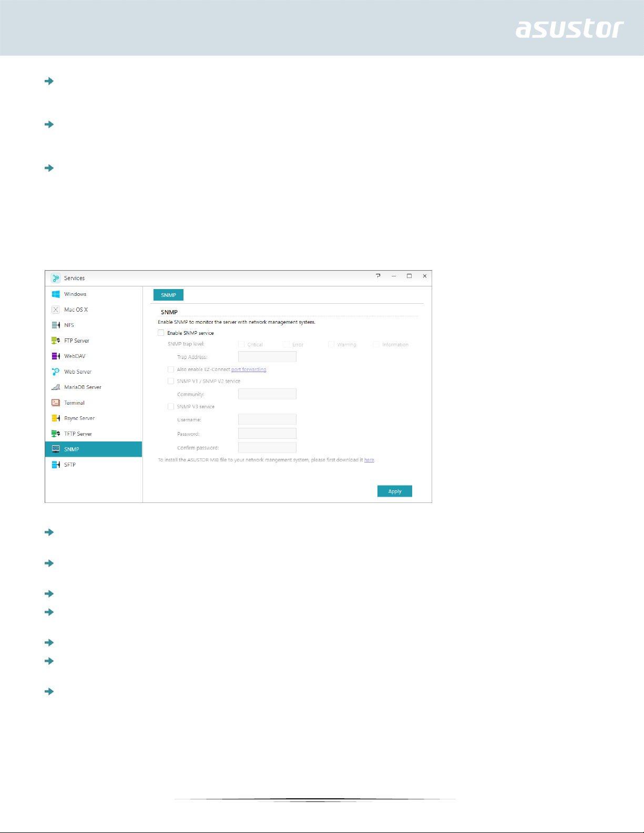This screenshot has height=833, width=644.
Task: Click the SNMP icon in the sidebar
Action: coord(56,449)
